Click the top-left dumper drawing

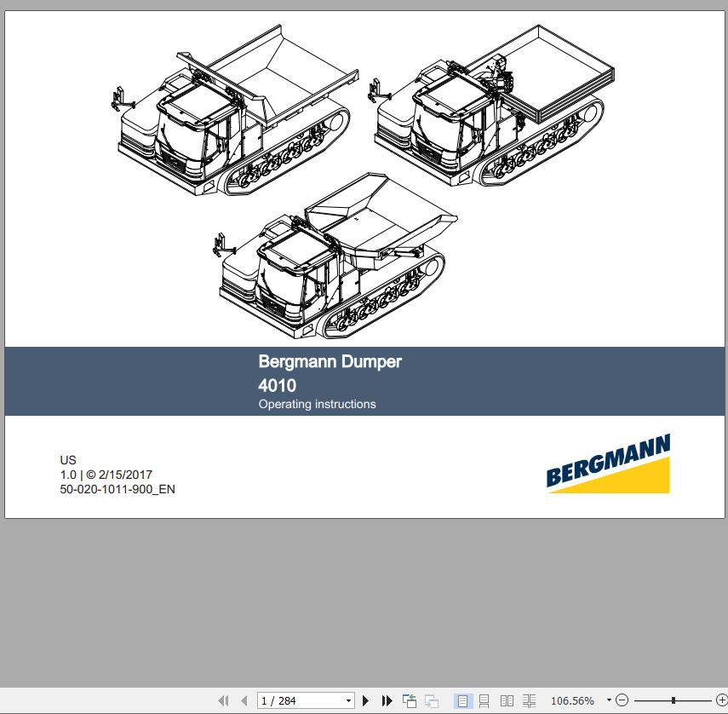click(234, 111)
